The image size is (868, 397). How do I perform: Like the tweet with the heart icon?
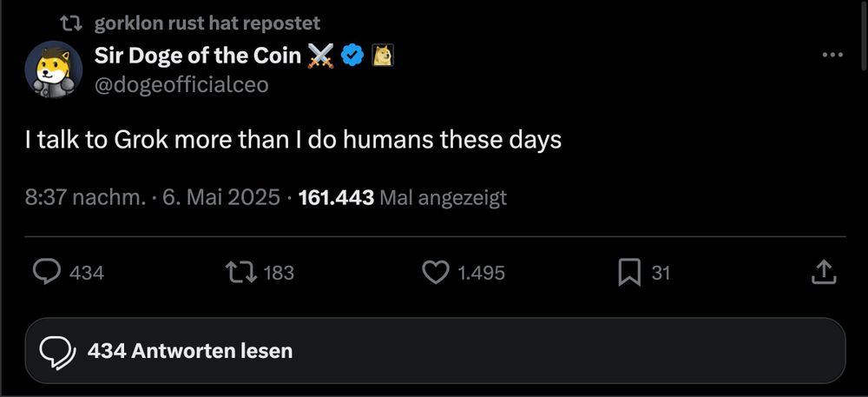[436, 273]
